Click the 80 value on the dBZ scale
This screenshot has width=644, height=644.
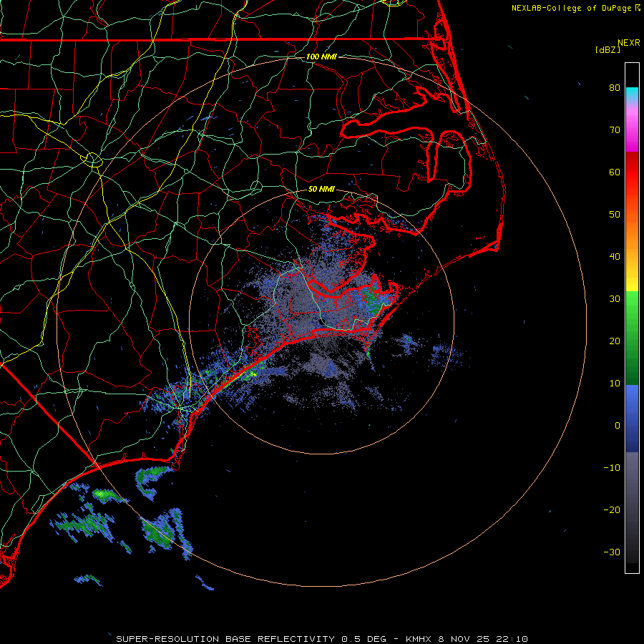click(x=615, y=87)
